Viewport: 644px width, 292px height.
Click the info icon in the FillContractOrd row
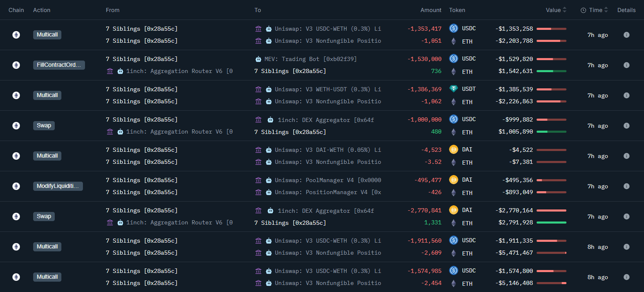[626, 65]
